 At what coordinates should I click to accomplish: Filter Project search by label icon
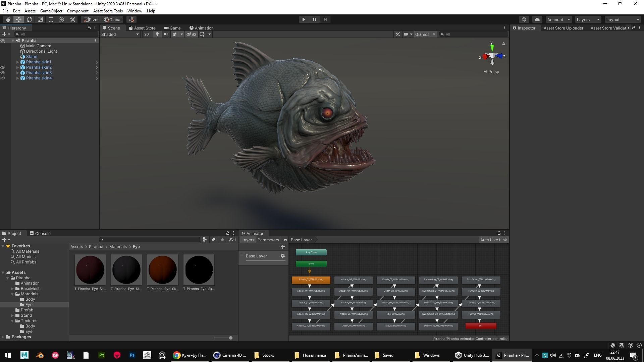213,240
